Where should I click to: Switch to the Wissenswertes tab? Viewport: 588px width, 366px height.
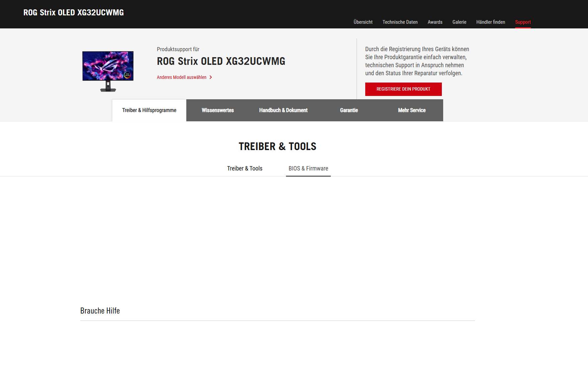(x=218, y=110)
